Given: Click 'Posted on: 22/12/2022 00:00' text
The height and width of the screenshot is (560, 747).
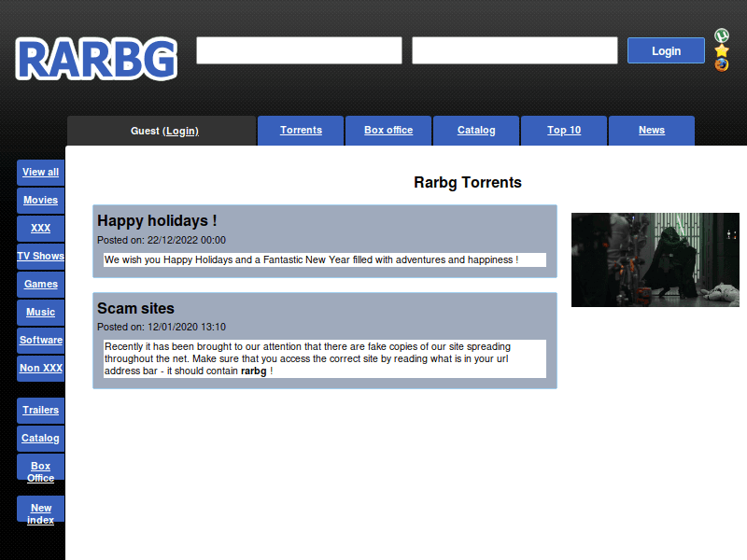Looking at the screenshot, I should tap(162, 240).
